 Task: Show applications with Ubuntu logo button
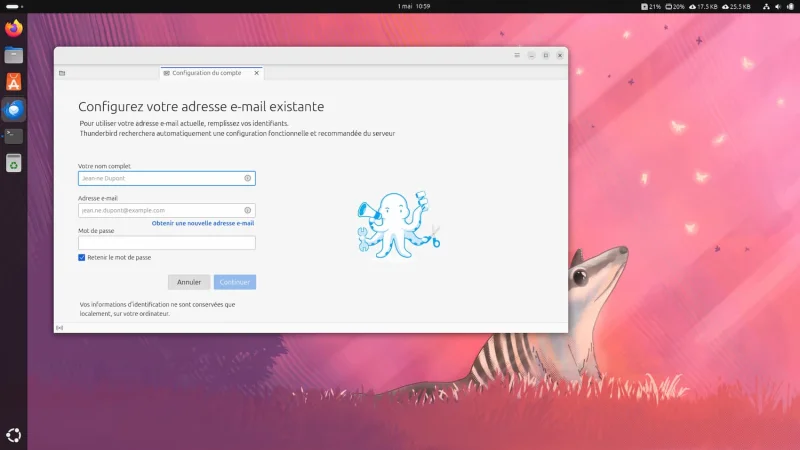[14, 435]
